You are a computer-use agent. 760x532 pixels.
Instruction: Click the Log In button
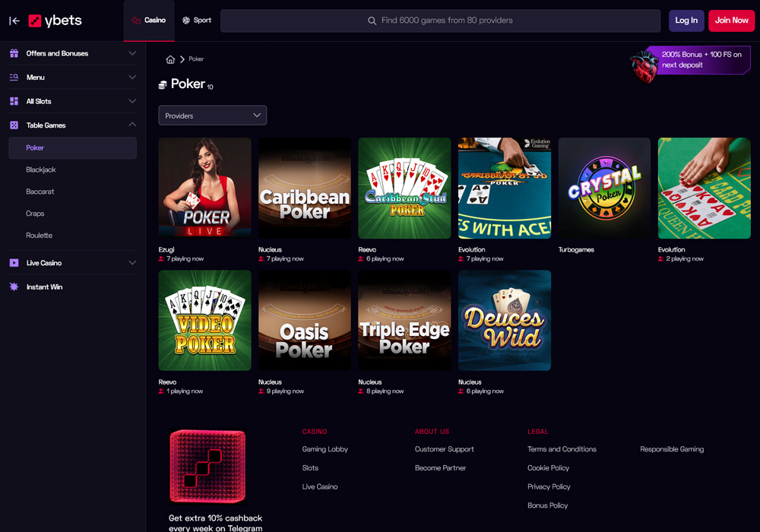coord(686,21)
